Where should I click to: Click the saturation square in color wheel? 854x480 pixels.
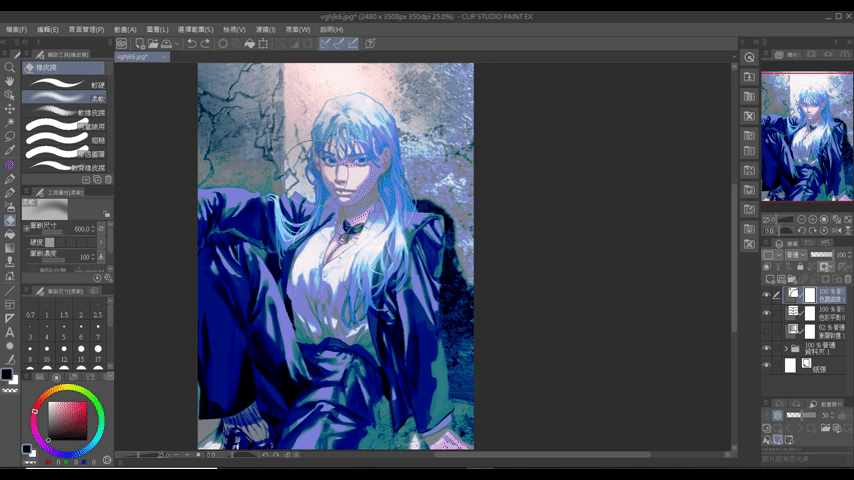[68, 421]
